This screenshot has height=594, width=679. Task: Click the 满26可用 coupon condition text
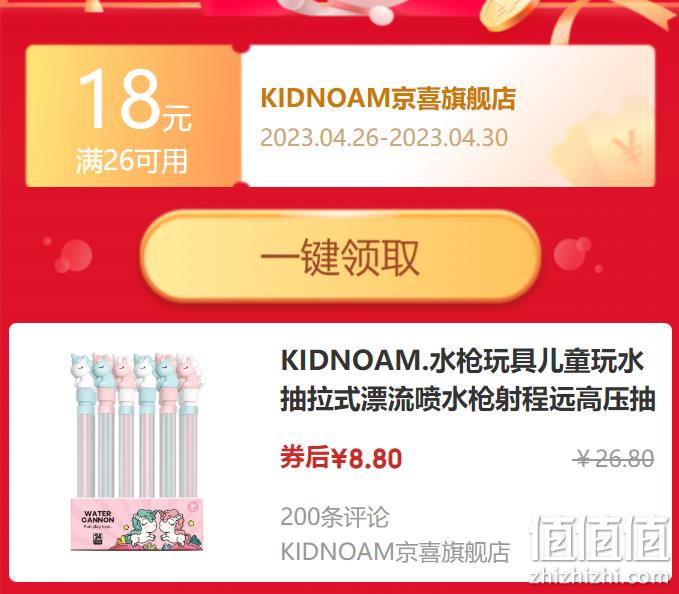pos(132,161)
